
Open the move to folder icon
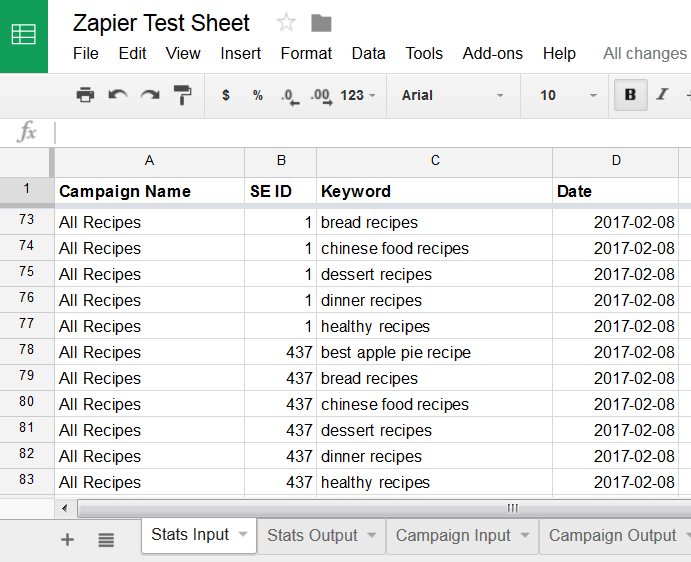point(321,22)
